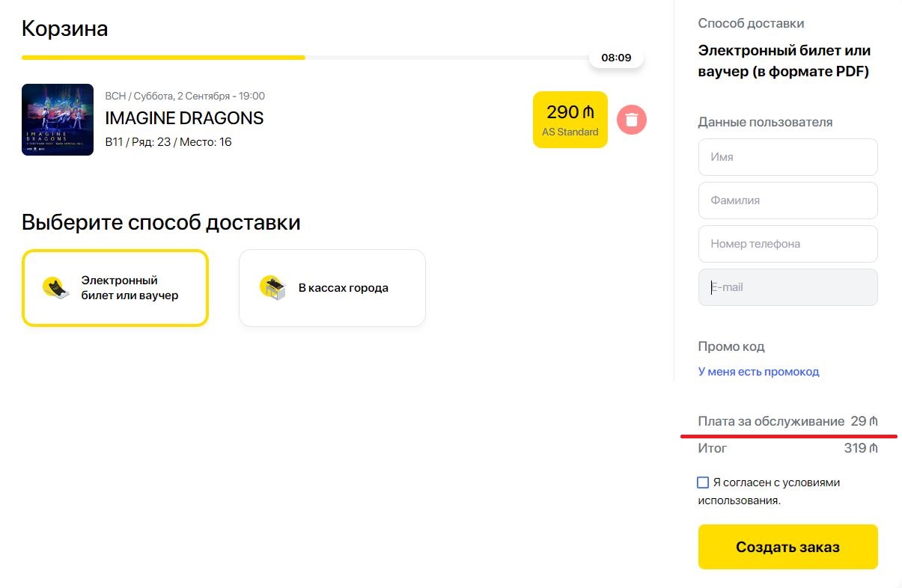Click the yellow 290 AS Standard price badge
The width and height of the screenshot is (902, 588).
[x=570, y=120]
